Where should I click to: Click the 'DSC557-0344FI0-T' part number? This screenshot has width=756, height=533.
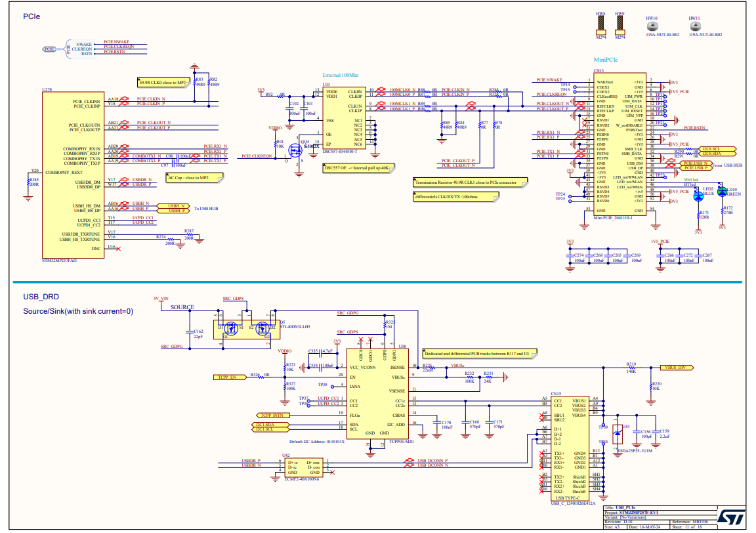[340, 152]
